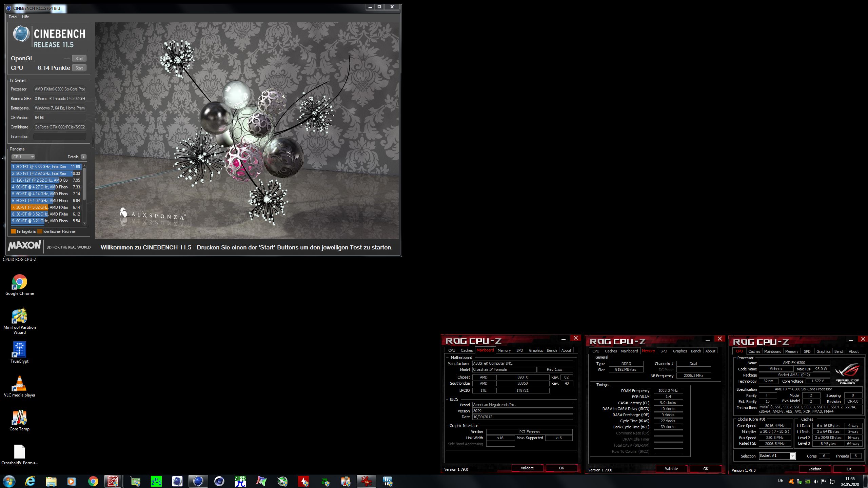Click Validate in Mainboard CPU-Z window
868x488 pixels.
(x=527, y=468)
